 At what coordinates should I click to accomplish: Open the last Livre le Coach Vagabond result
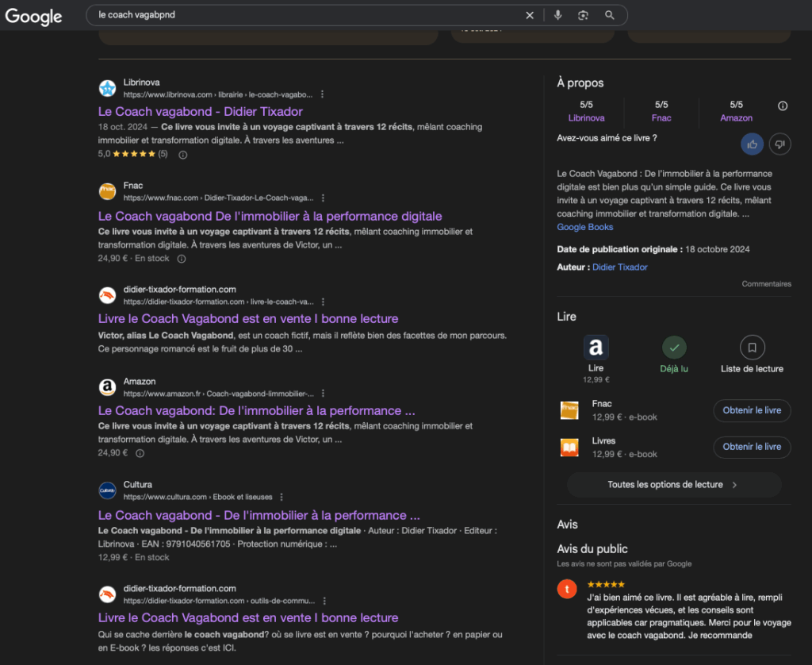(x=248, y=618)
